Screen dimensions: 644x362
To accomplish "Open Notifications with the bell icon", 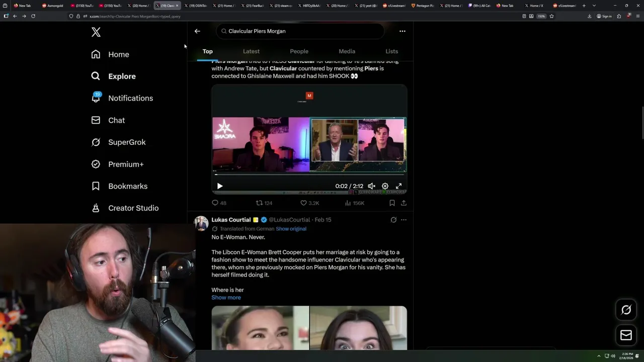I will 122,98.
